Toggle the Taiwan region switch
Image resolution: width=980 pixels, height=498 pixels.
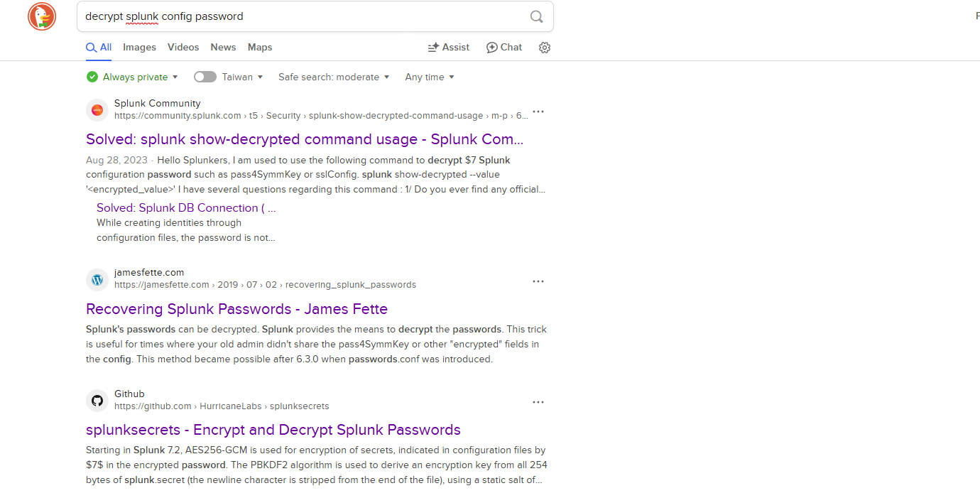click(x=205, y=77)
